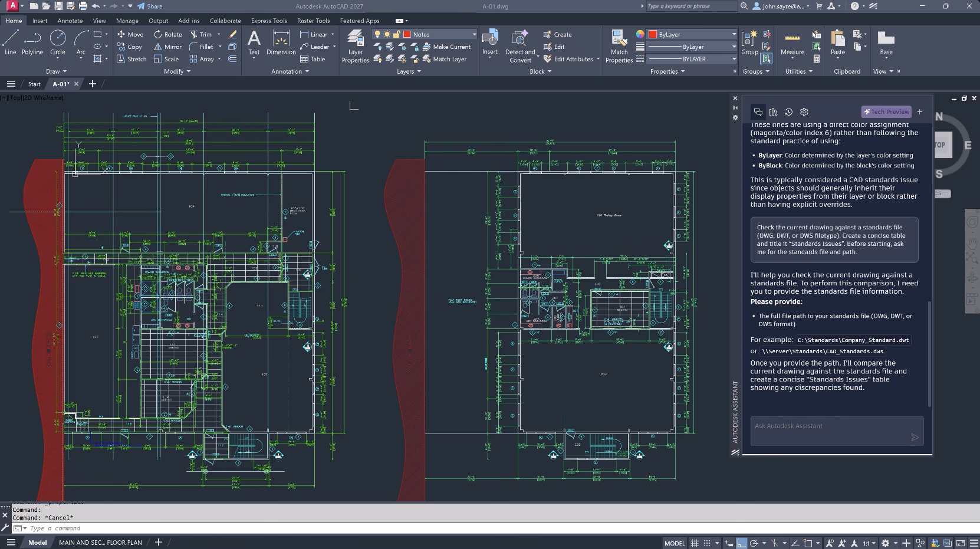Toggle clean screen mode
Screen dimensions: 980x549
960,543
